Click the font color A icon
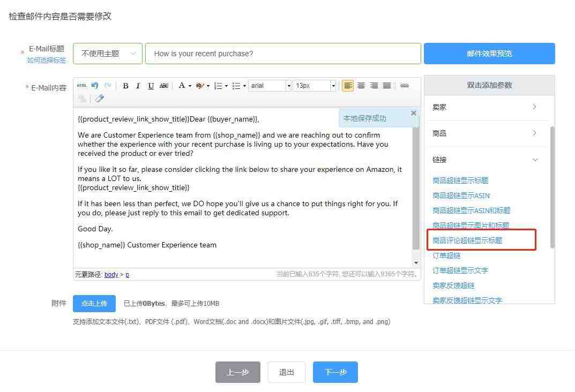 tap(182, 86)
